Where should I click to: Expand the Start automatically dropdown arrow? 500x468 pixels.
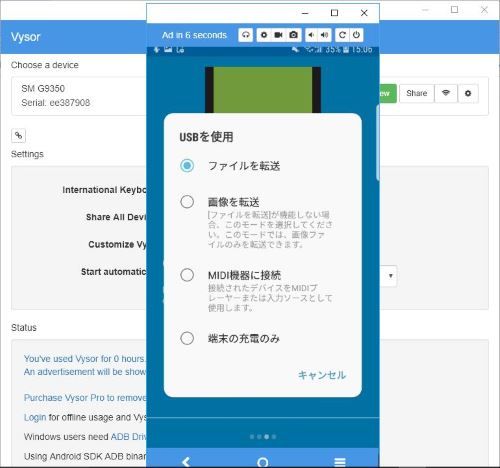(391, 276)
